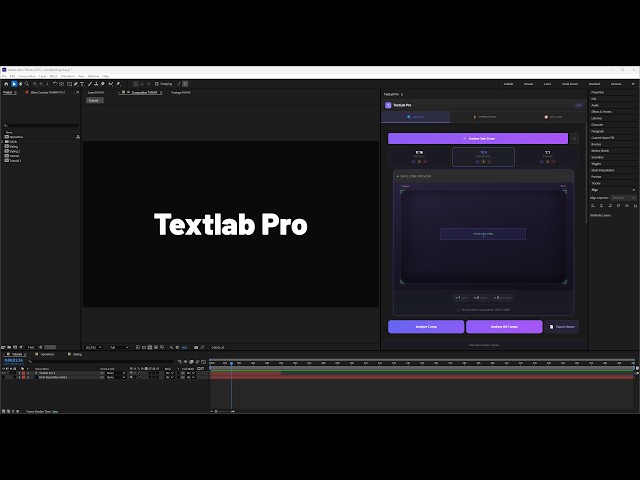
Task: Toggle visibility eye of Textlab Pro layer
Action: point(3,373)
